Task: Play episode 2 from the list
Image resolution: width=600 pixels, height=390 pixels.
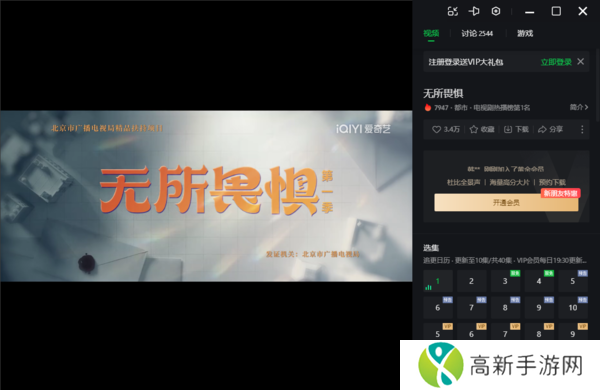Action: 471,281
